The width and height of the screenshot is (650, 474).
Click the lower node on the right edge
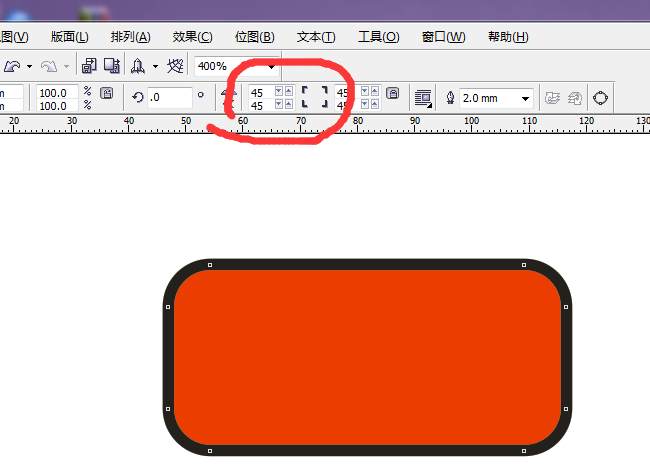[x=566, y=409]
